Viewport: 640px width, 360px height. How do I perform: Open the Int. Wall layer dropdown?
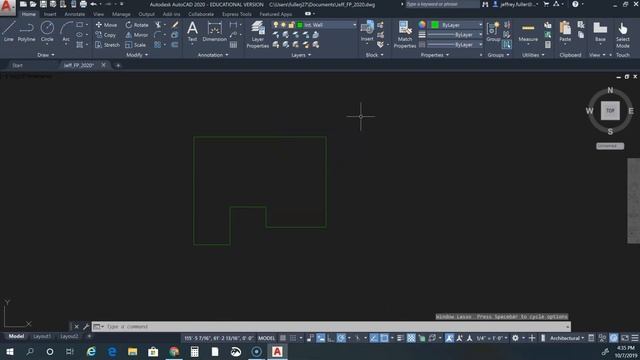click(354, 25)
